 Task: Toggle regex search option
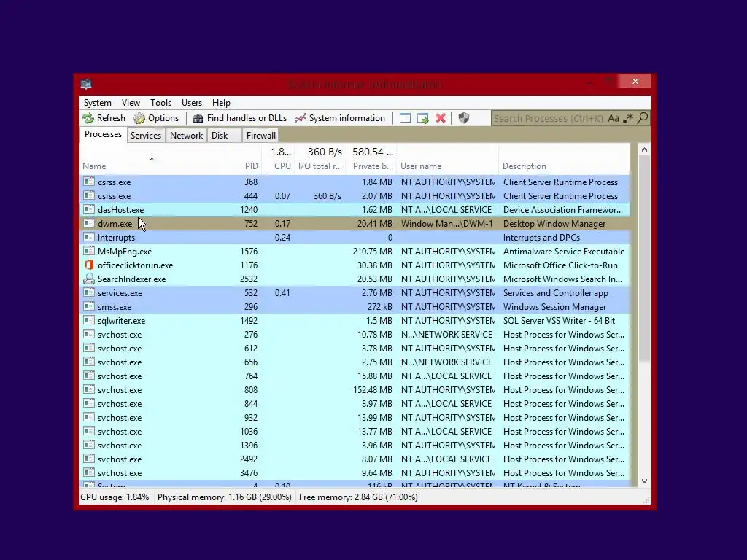pyautogui.click(x=628, y=118)
